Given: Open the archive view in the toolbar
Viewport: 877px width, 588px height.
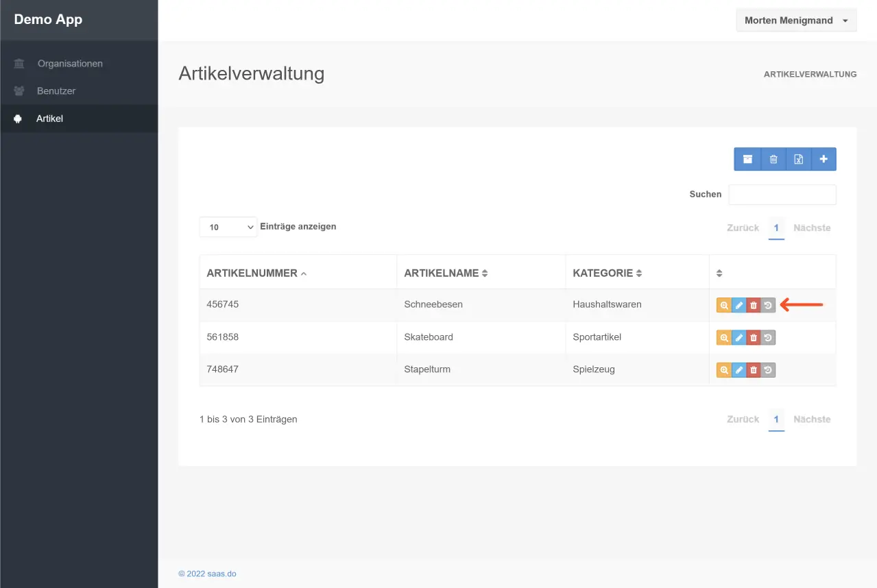Looking at the screenshot, I should point(747,159).
